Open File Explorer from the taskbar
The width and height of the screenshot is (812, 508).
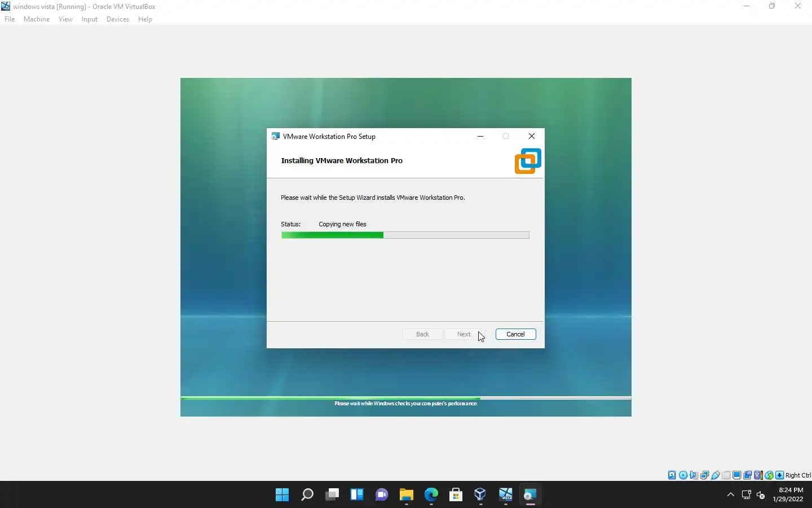click(x=407, y=495)
